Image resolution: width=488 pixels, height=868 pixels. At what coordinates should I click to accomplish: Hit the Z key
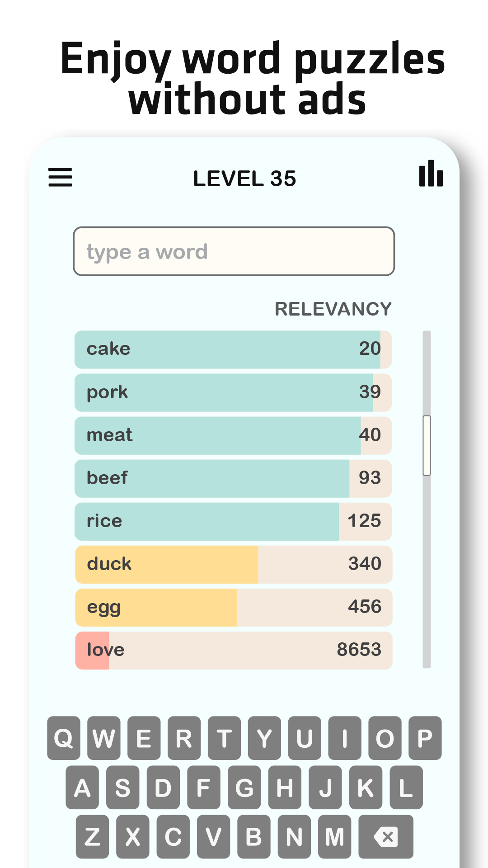92,837
